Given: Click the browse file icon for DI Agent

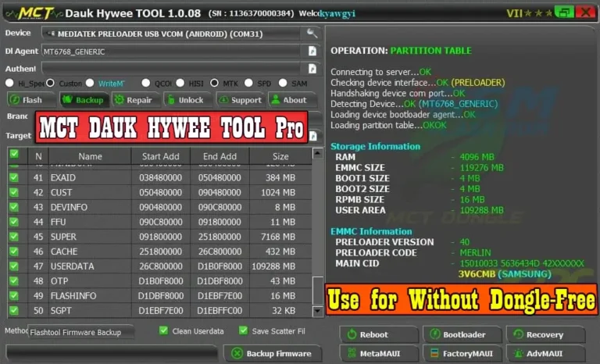Looking at the screenshot, I should click(x=312, y=51).
